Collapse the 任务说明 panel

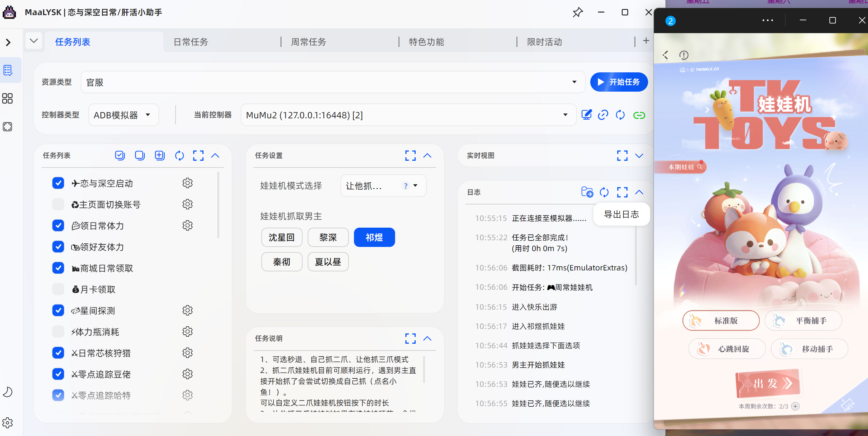click(x=427, y=338)
